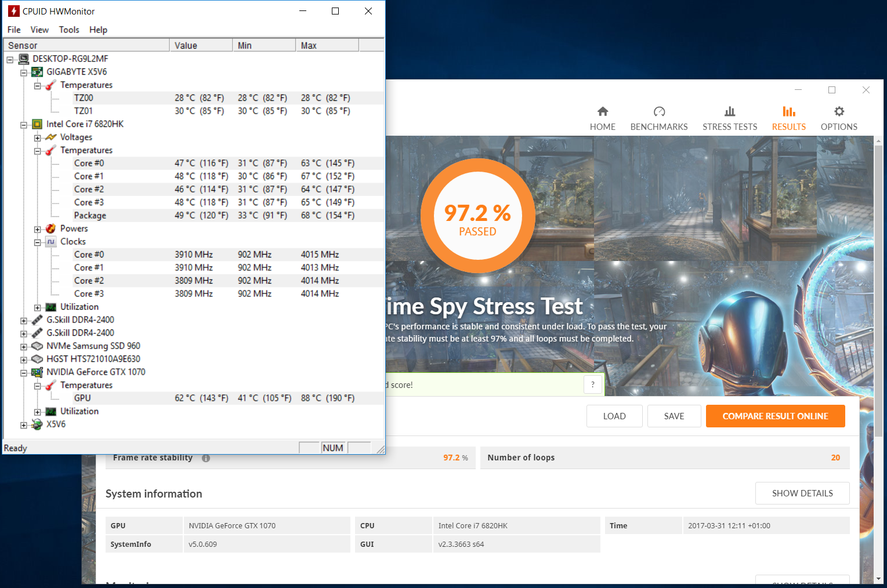This screenshot has width=887, height=588.
Task: Switch to the BENCHMARKS tab in 3DMark
Action: [659, 119]
